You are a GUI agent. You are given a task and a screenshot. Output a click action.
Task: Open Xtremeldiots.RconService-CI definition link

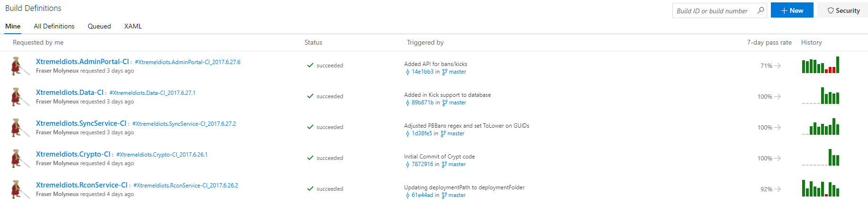tap(81, 185)
